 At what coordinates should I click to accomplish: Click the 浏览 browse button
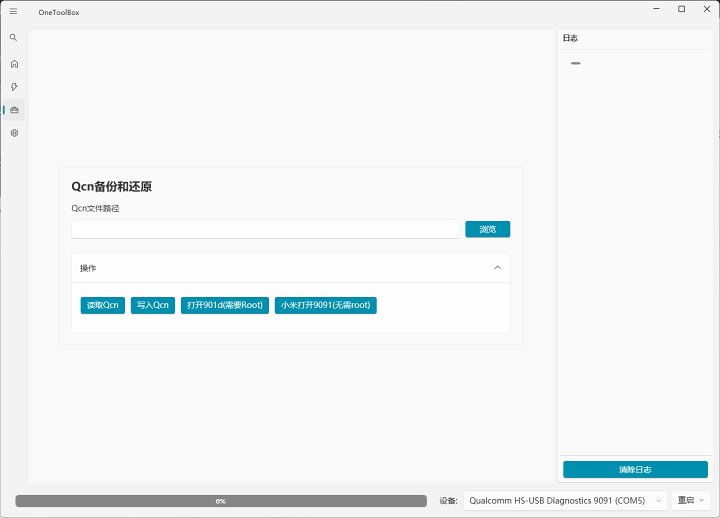487,229
